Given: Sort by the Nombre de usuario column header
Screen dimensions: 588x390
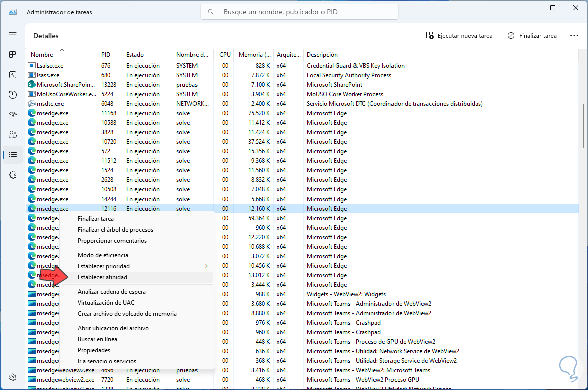Looking at the screenshot, I should point(193,54).
